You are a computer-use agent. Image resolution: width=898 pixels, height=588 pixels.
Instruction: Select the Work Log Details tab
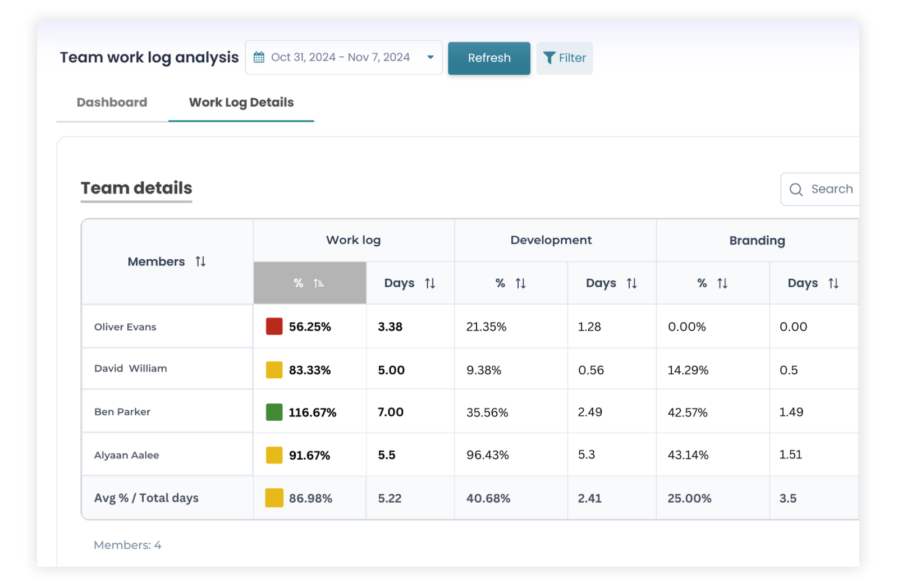241,103
